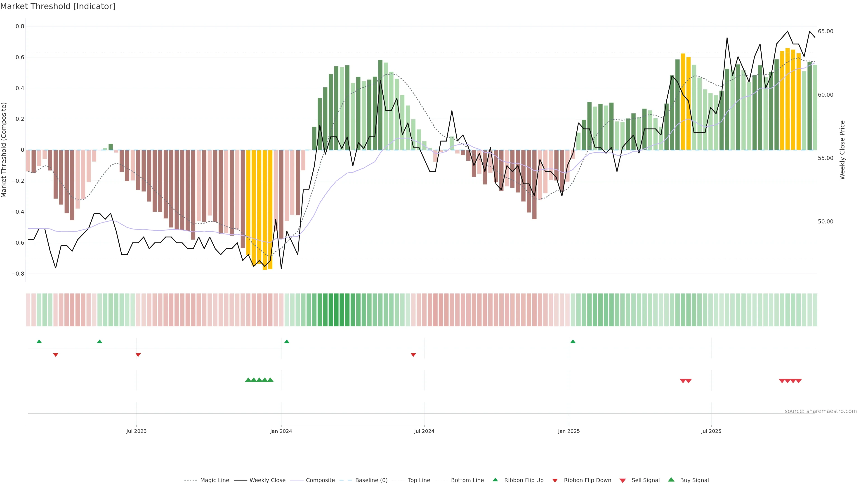The width and height of the screenshot is (868, 488).
Task: Click the ribbon flip up marker near Jan 2025
Action: coord(573,342)
